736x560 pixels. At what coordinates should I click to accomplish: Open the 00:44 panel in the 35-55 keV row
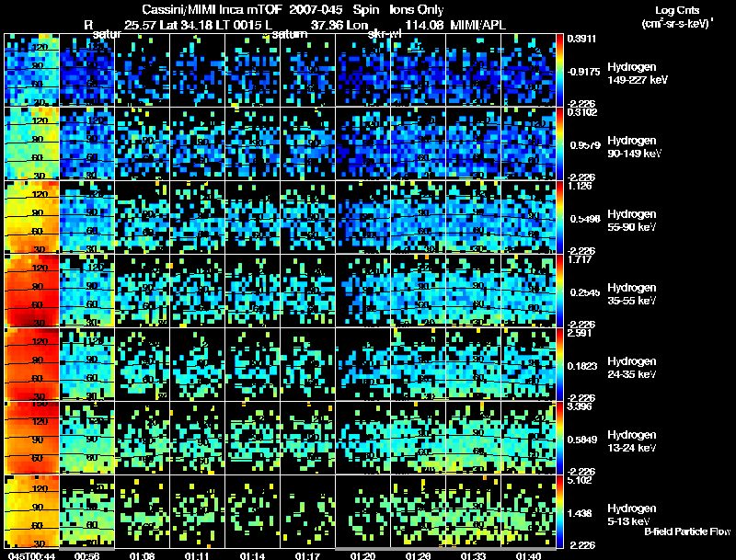click(32, 291)
